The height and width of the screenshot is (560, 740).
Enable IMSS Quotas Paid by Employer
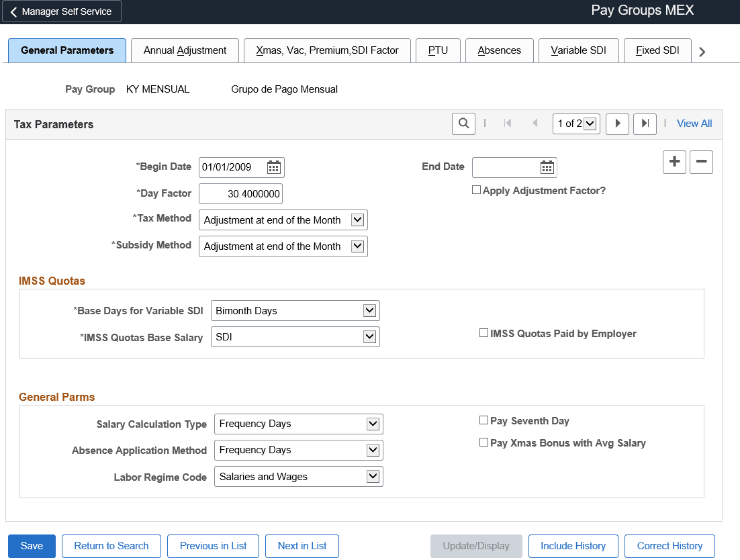coord(483,333)
